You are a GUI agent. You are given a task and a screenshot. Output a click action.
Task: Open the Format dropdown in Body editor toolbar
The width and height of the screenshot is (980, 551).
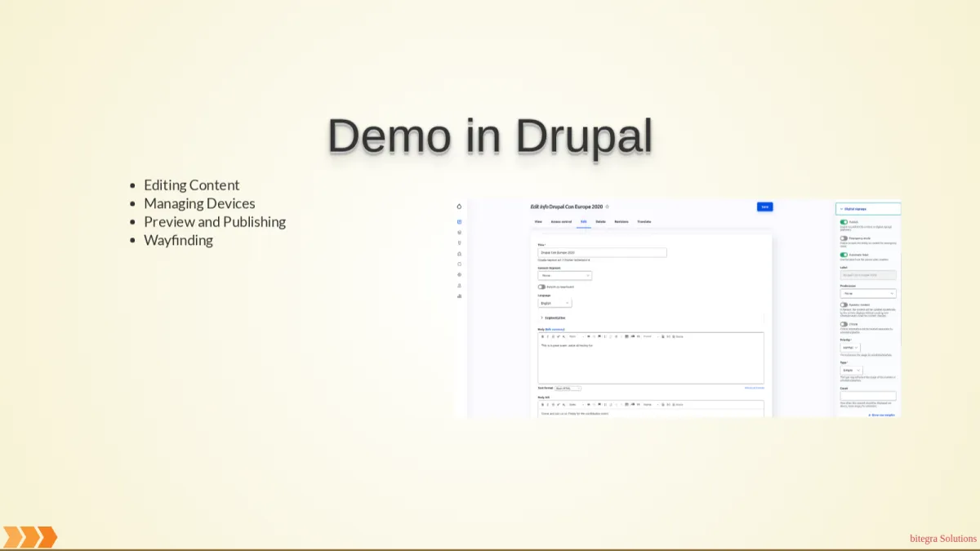(x=650, y=336)
